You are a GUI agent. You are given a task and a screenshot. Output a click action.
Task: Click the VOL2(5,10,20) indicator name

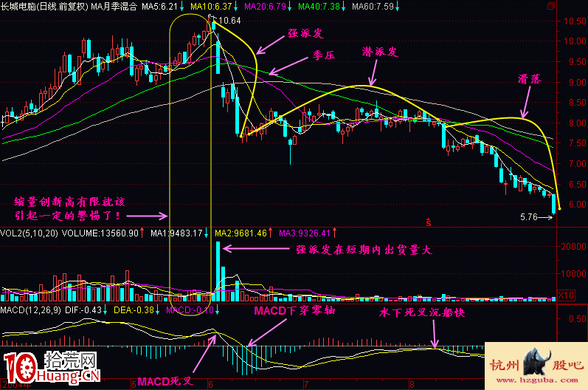coord(30,233)
